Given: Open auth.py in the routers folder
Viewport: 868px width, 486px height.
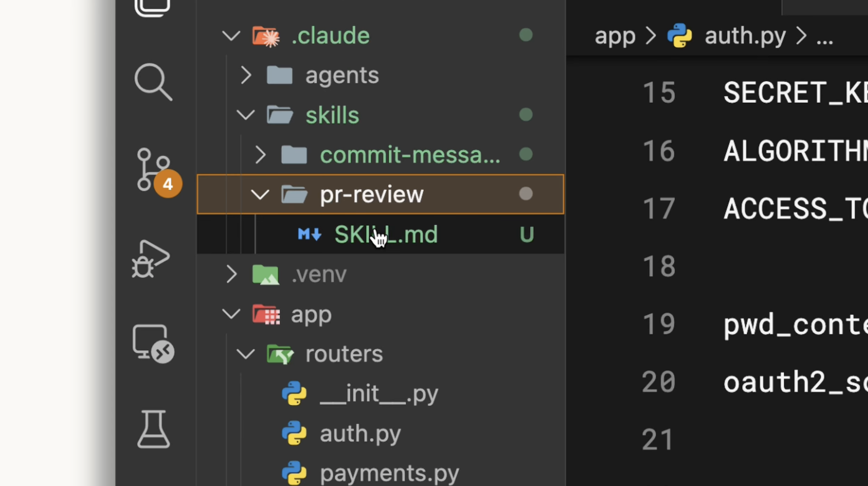Looking at the screenshot, I should pos(360,433).
